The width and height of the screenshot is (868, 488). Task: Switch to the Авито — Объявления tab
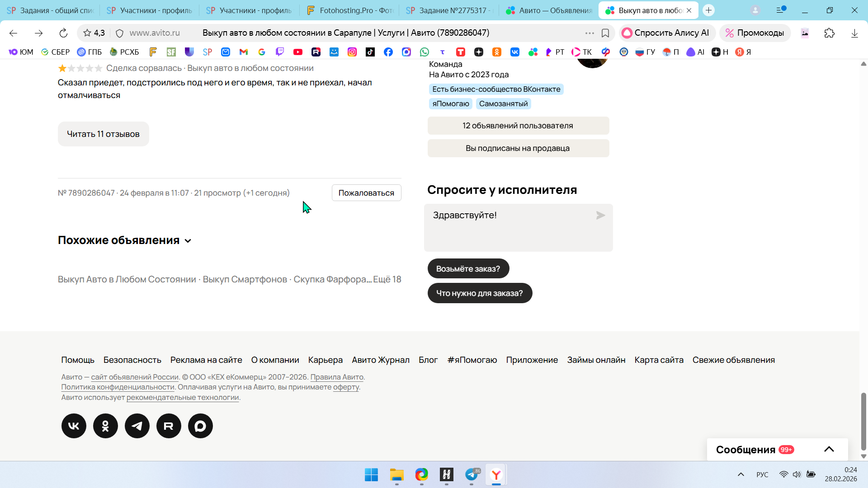click(549, 10)
